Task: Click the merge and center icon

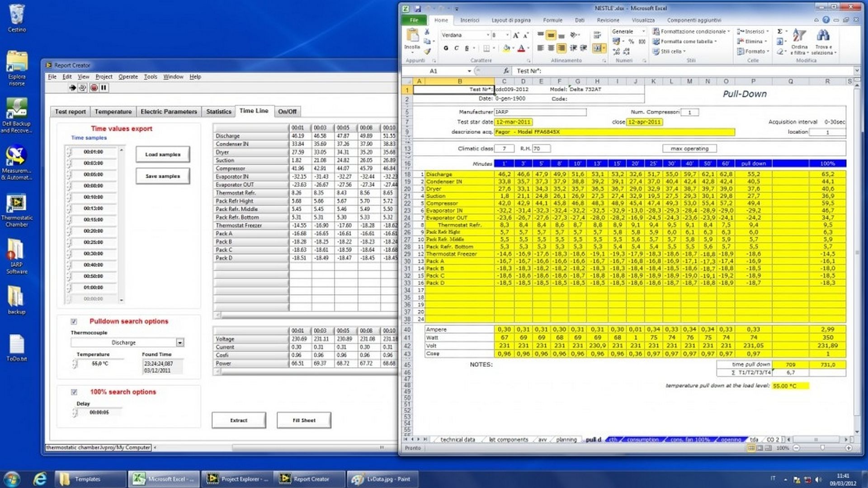Action: (x=597, y=48)
